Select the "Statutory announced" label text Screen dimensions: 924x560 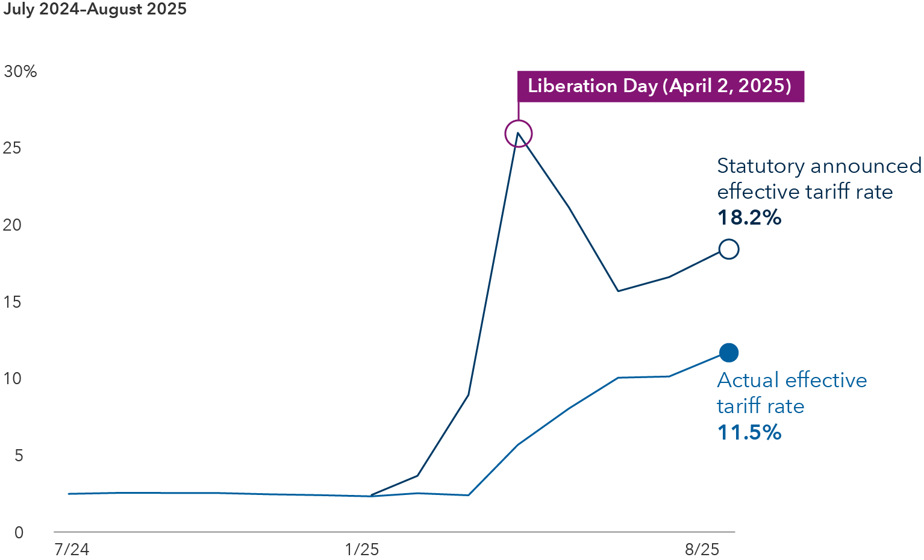[819, 166]
